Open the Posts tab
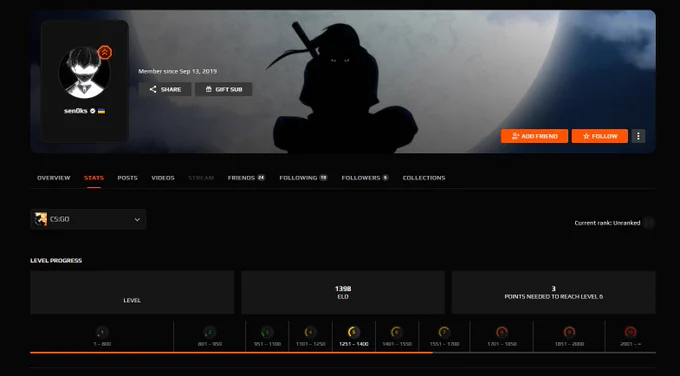 click(x=127, y=178)
